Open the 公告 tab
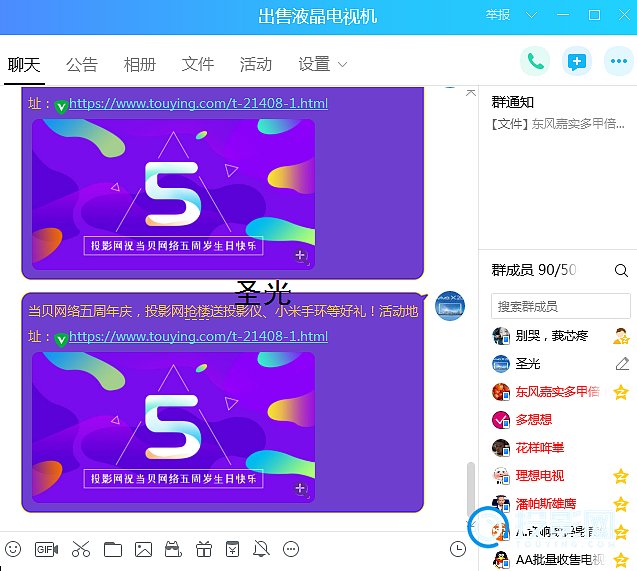The width and height of the screenshot is (637, 571). tap(82, 65)
